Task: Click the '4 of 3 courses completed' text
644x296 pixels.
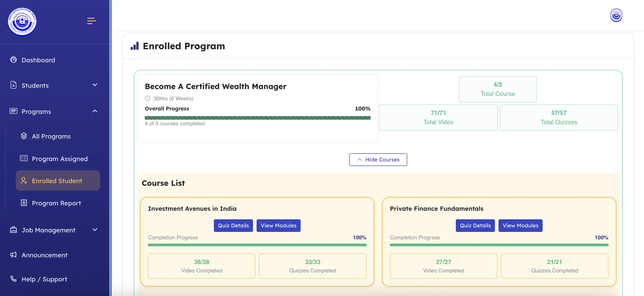Action: pos(174,123)
